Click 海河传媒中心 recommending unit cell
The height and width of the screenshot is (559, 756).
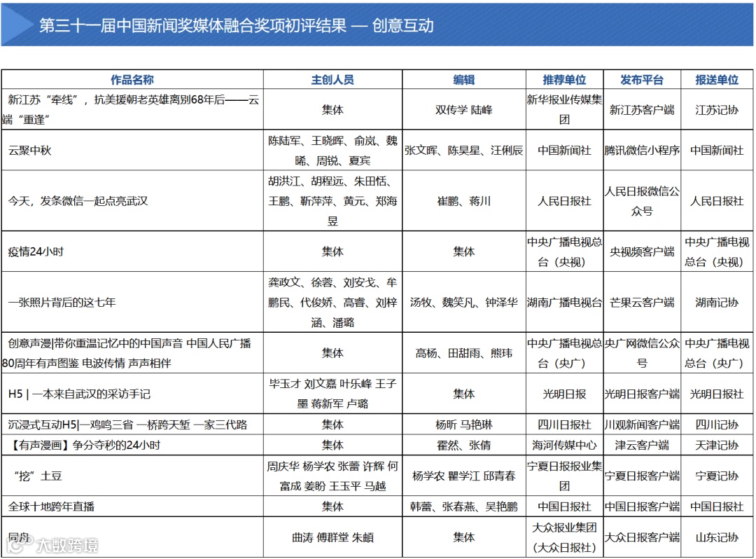[565, 445]
